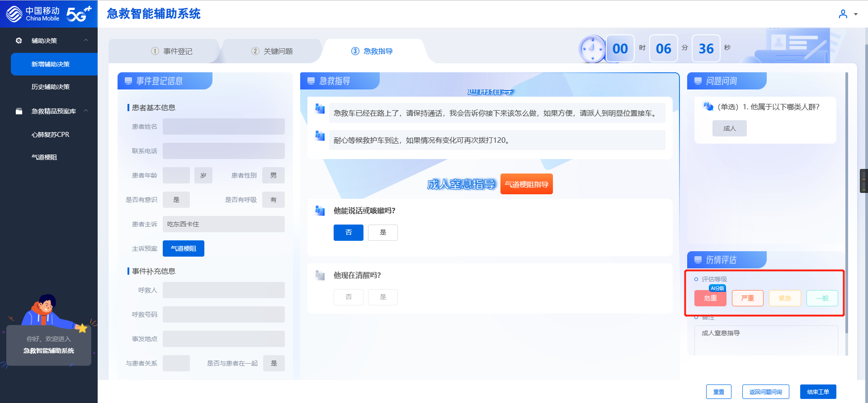Select 否 for 他能说话或咳嗽吗
The height and width of the screenshot is (403, 868).
pos(349,233)
